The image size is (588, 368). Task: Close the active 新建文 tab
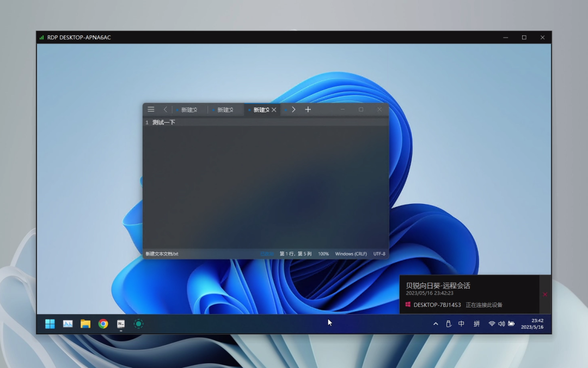[274, 110]
